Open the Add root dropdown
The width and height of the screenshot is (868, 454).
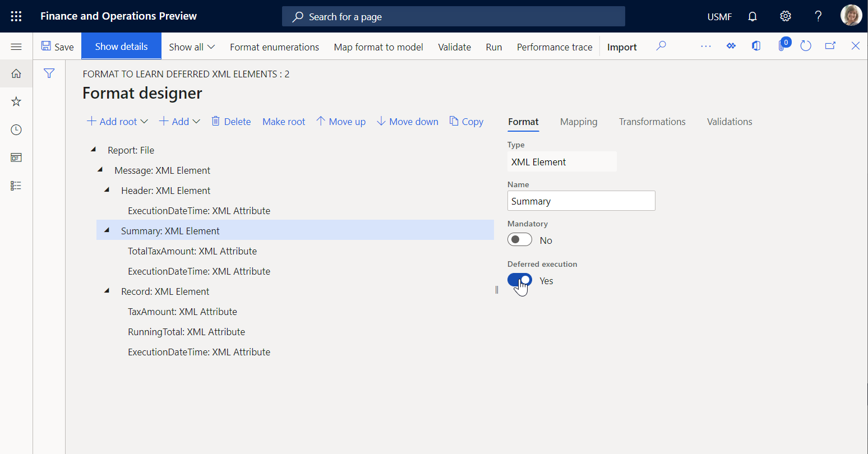[x=117, y=121]
